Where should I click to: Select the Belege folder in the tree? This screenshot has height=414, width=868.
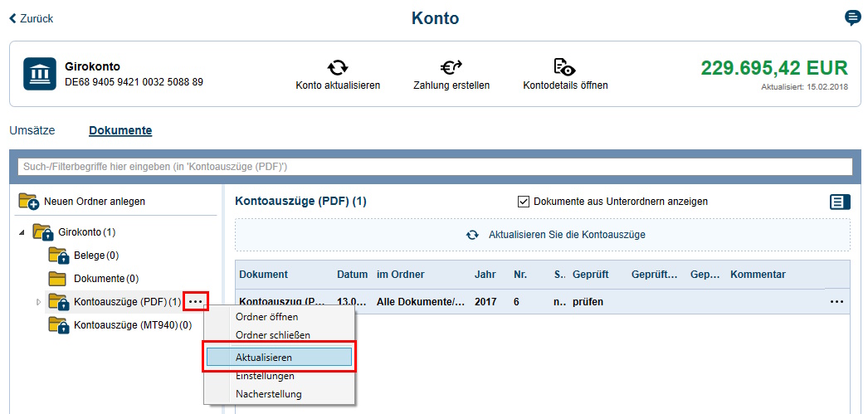coord(90,256)
